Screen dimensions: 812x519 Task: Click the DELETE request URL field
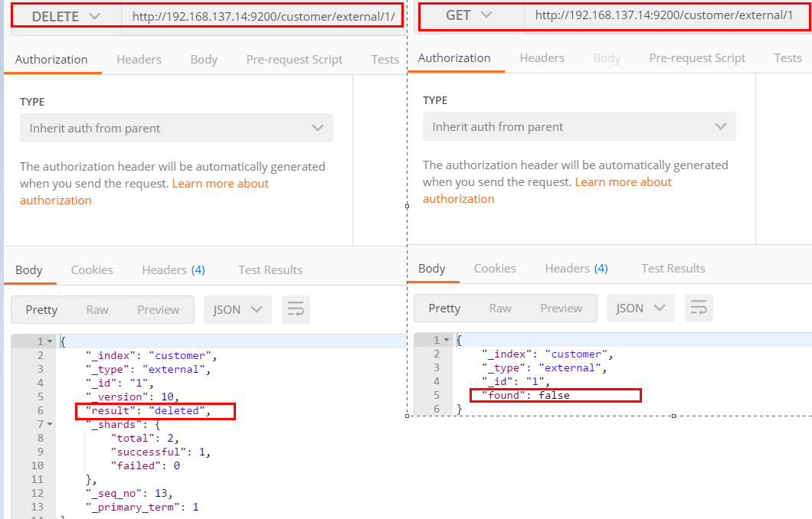coord(264,16)
